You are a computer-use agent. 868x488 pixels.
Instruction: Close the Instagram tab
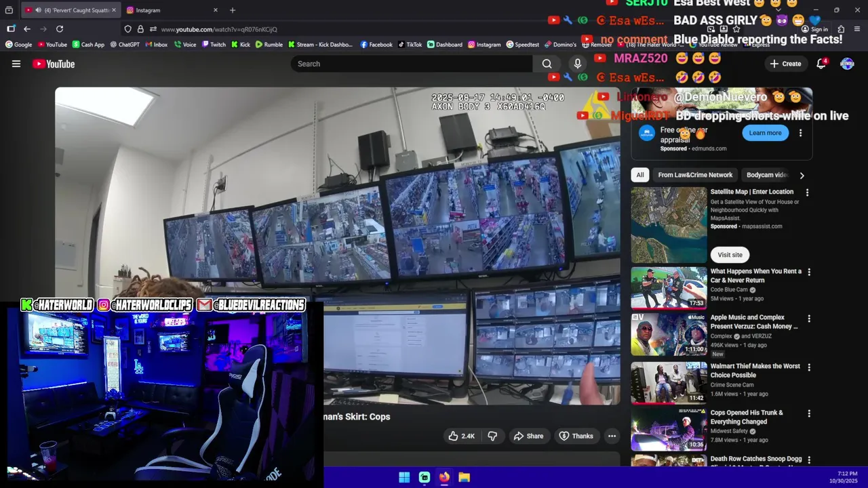216,10
